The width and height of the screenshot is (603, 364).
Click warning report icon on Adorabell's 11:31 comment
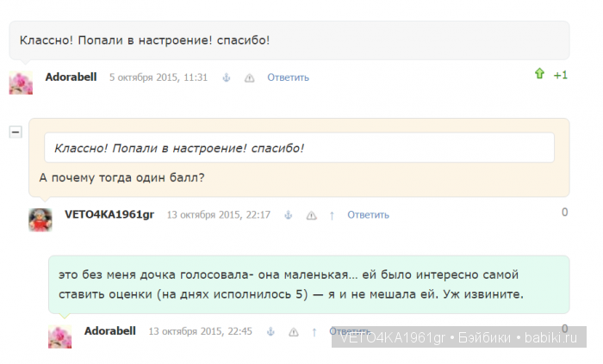(249, 78)
